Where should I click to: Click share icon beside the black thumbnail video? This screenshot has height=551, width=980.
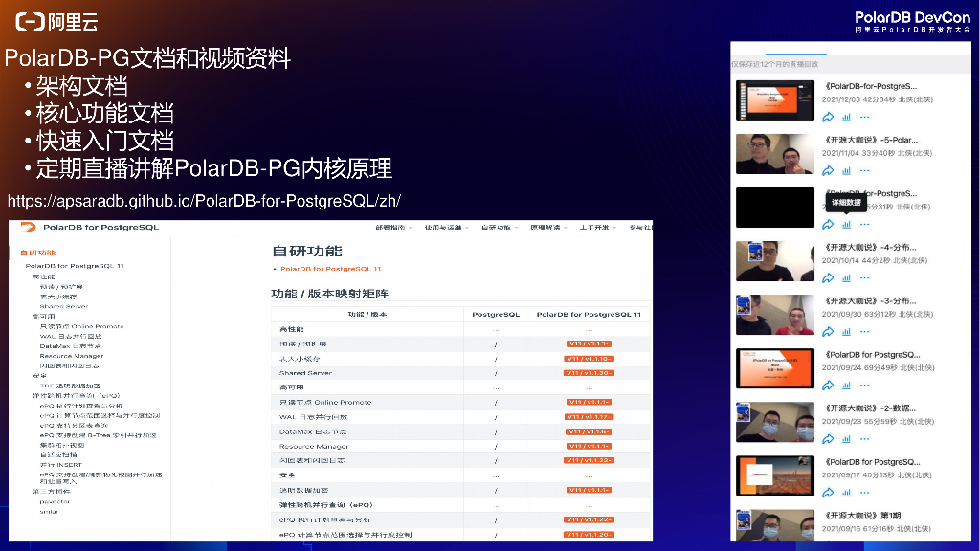[828, 224]
